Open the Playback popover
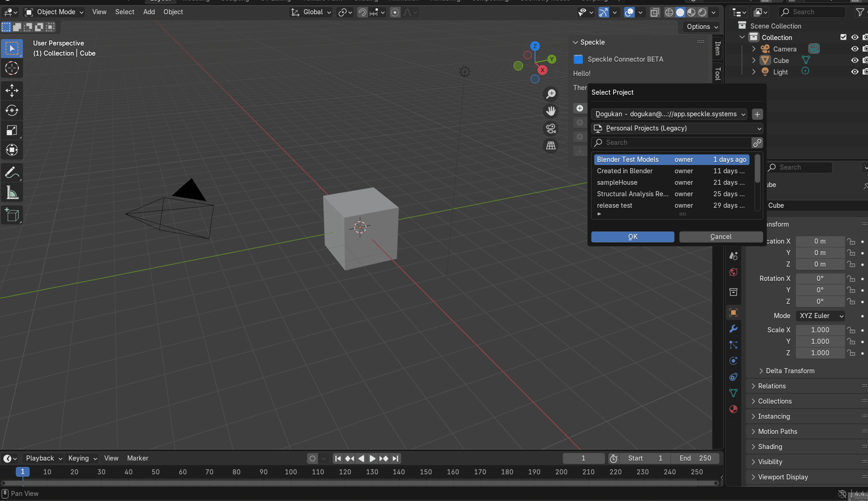This screenshot has height=501, width=868. tap(44, 458)
